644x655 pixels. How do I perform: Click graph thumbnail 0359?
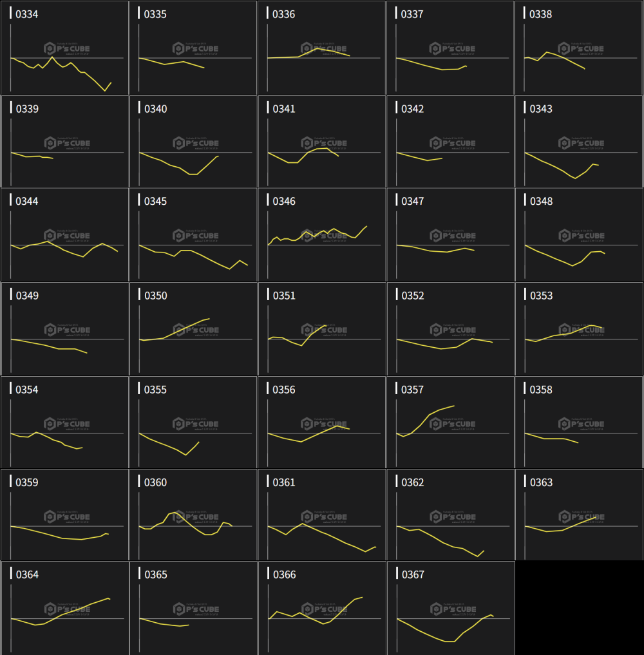64,515
